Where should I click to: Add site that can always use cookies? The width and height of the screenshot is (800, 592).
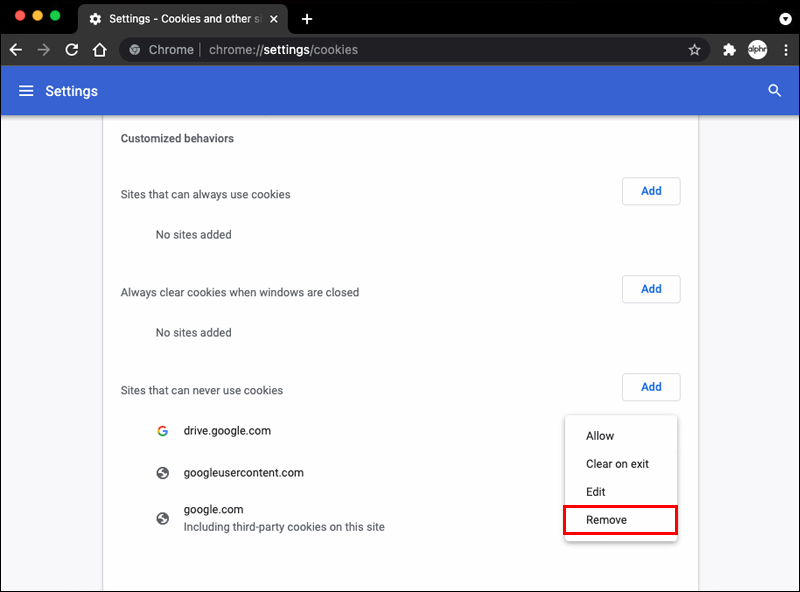point(651,191)
